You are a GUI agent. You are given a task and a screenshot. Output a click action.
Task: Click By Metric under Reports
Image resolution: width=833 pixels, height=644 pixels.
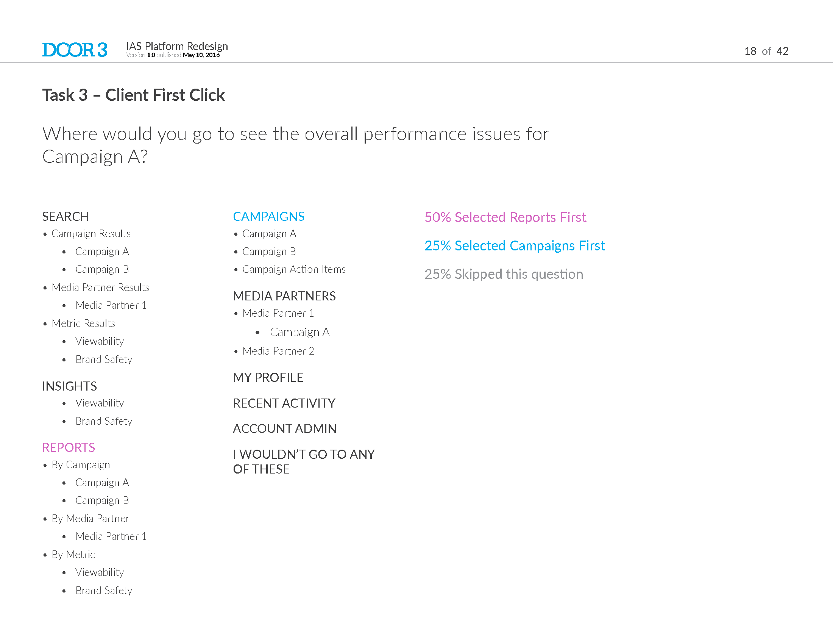point(73,554)
